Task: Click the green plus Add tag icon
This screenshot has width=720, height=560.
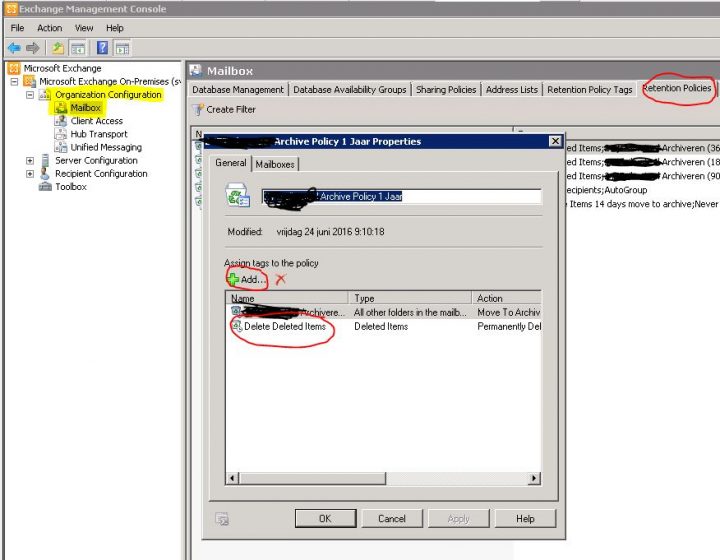Action: pyautogui.click(x=233, y=279)
